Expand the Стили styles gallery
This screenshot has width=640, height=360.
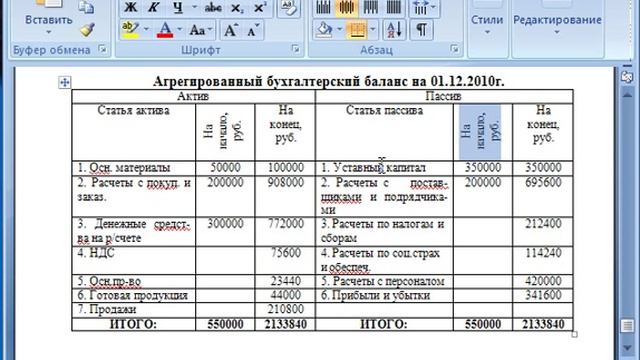[x=487, y=24]
